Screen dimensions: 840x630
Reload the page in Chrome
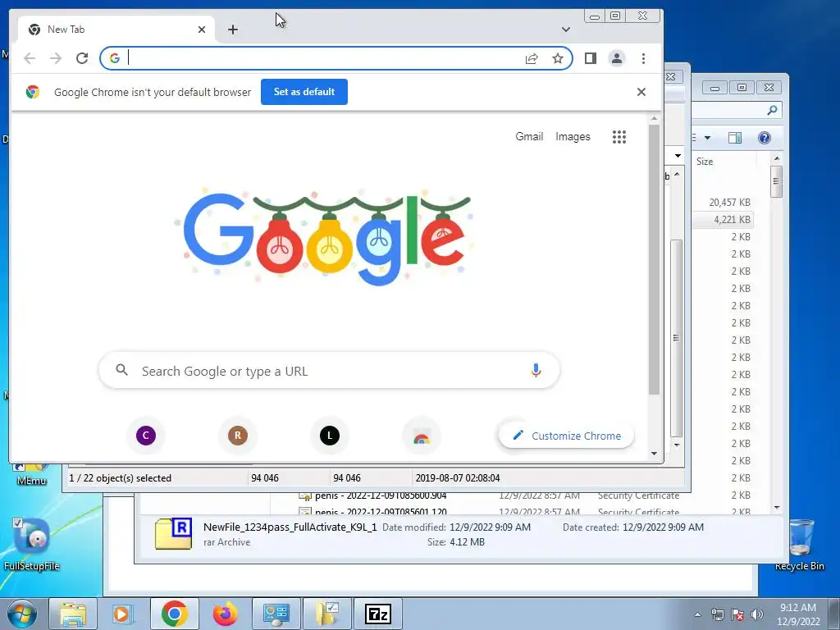pyautogui.click(x=82, y=58)
